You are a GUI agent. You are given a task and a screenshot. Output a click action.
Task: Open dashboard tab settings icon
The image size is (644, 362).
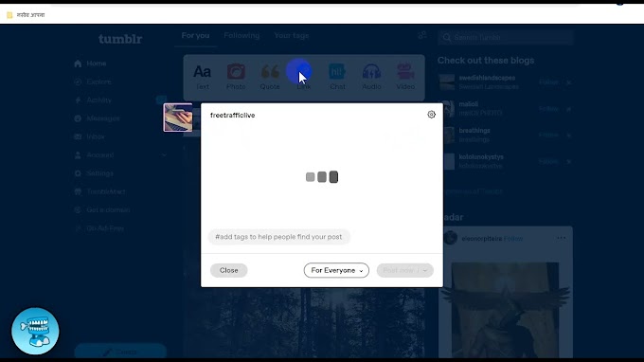tap(421, 36)
